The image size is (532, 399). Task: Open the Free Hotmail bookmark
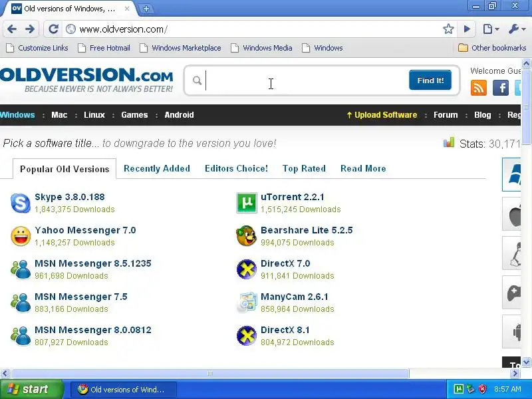coord(104,48)
